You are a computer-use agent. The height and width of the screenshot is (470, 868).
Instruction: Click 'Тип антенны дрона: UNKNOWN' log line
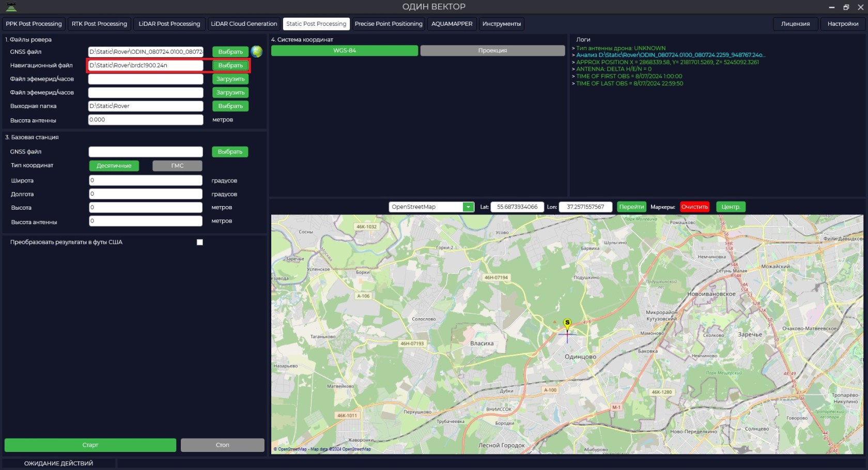(621, 48)
